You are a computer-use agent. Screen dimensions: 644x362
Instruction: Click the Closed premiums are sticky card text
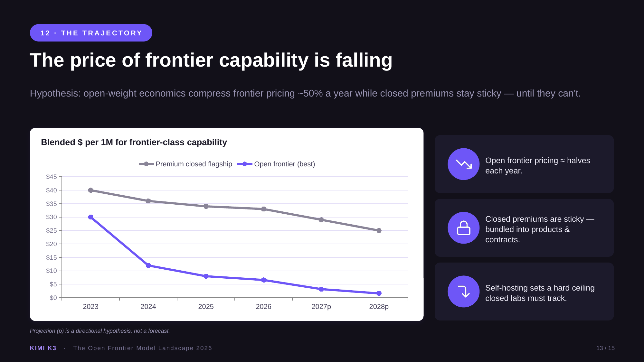click(540, 229)
